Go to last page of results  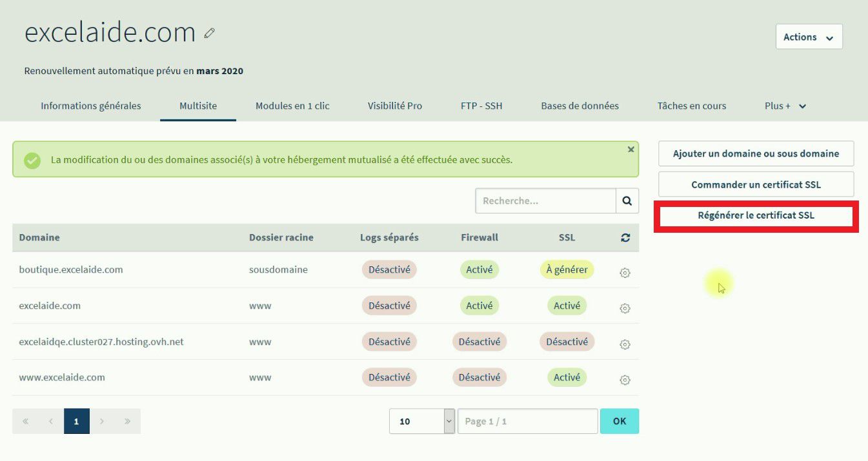pos(128,421)
